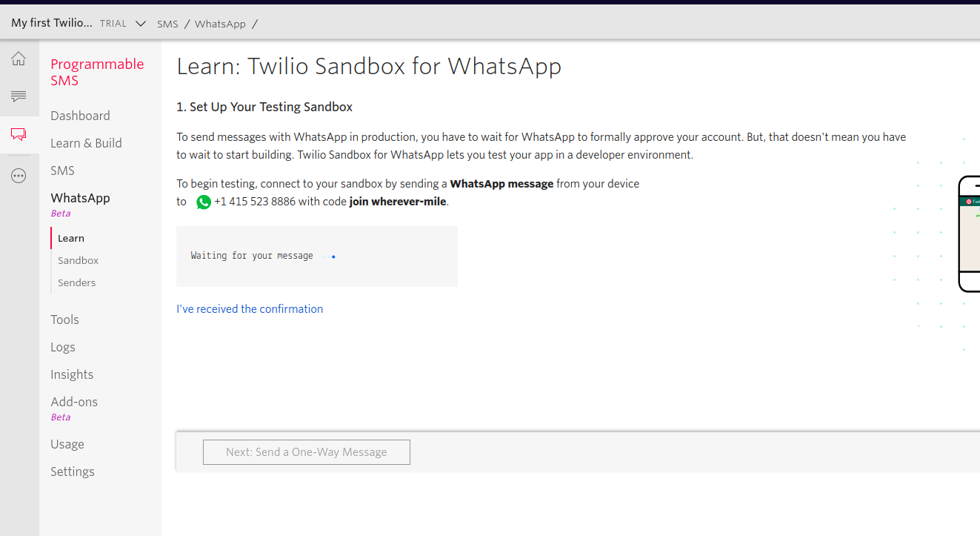
Task: Open Learn & Build section
Action: click(x=86, y=143)
